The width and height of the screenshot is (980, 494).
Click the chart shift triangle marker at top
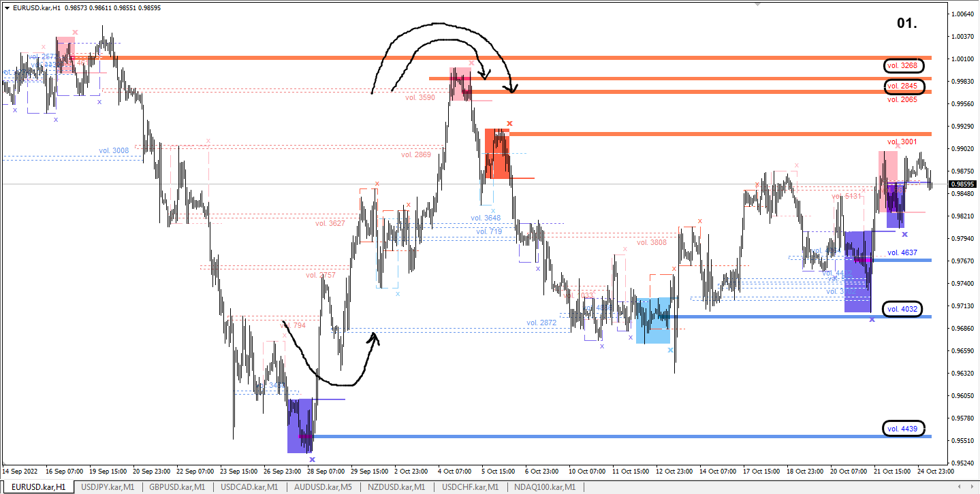coord(758,3)
